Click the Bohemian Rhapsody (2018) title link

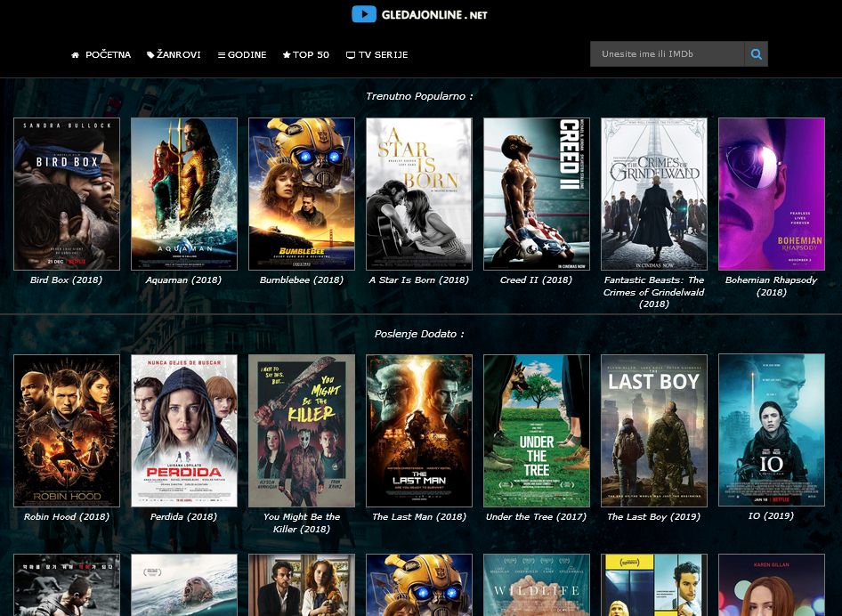[771, 285]
